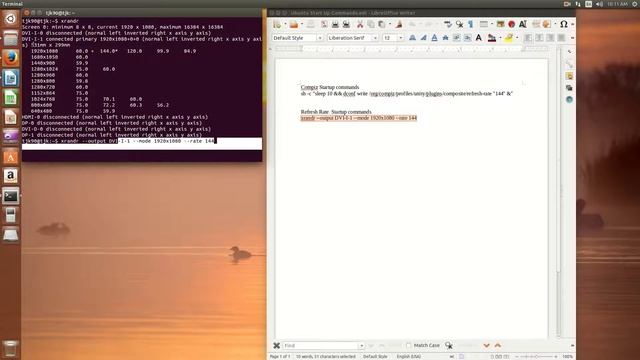Open the New document dropdown arrow

(x=285, y=24)
